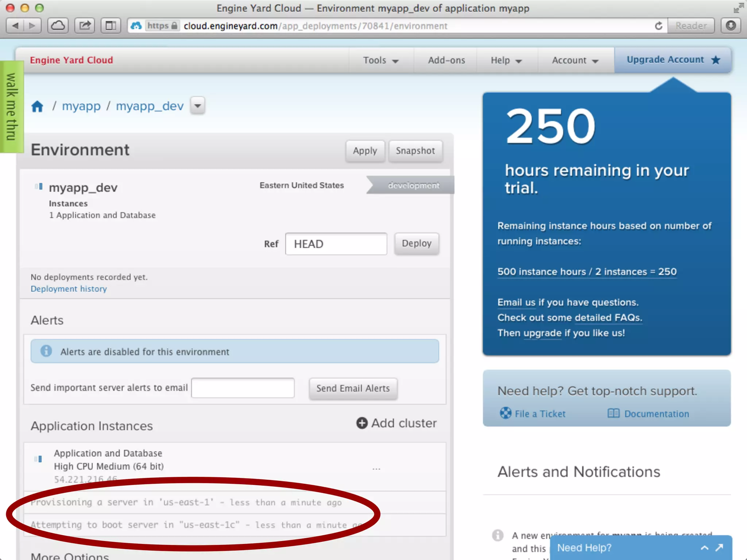
Task: Open the walk me thru side tab
Action: click(x=11, y=106)
